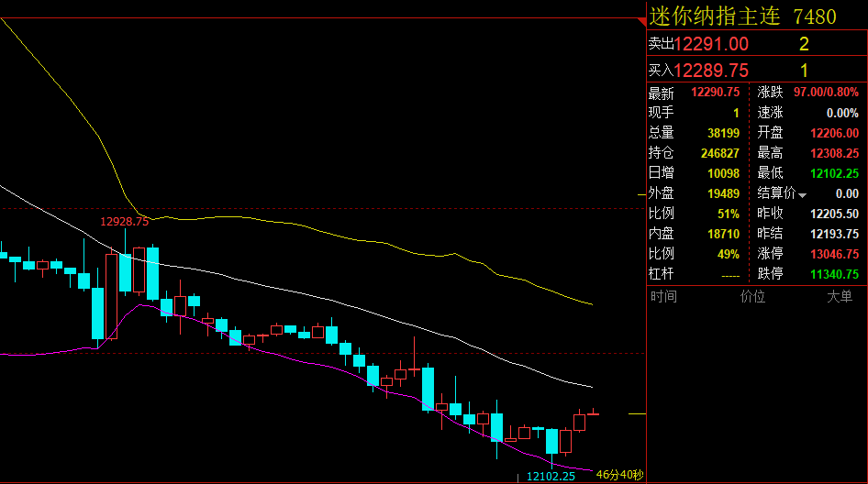Viewport: 868px width, 484px height.
Task: Click the countdown timer 46分40秒
Action: (619, 475)
